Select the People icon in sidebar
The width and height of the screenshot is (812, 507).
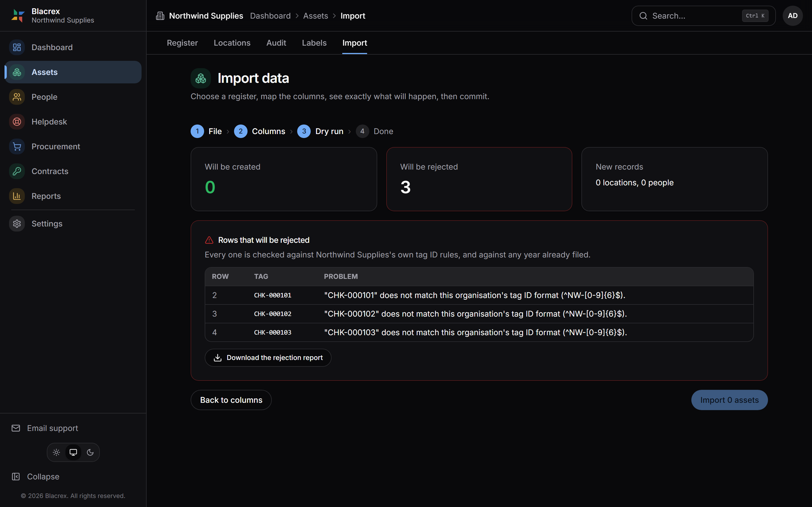tap(17, 97)
